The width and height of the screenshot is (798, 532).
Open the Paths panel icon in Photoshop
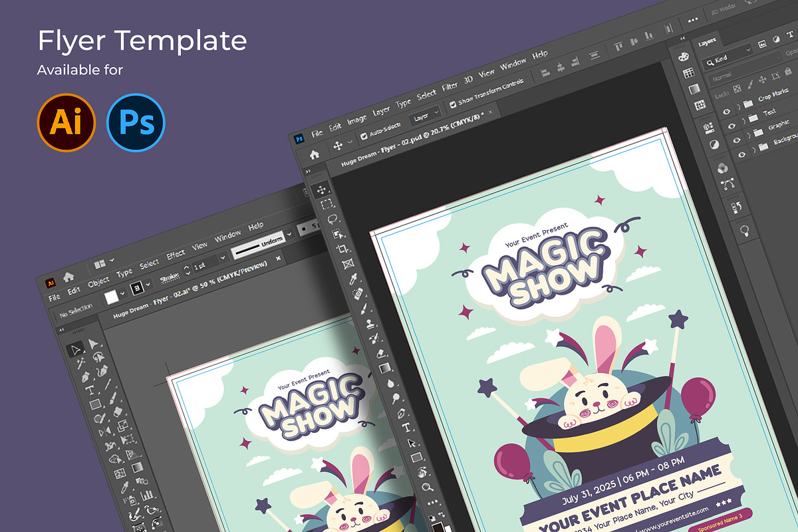pyautogui.click(x=726, y=182)
